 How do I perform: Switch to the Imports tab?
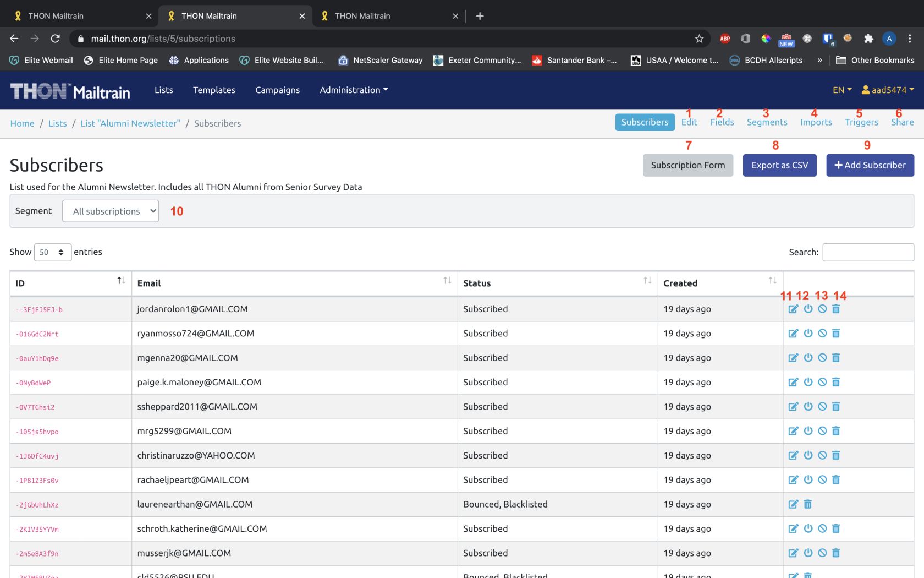816,122
